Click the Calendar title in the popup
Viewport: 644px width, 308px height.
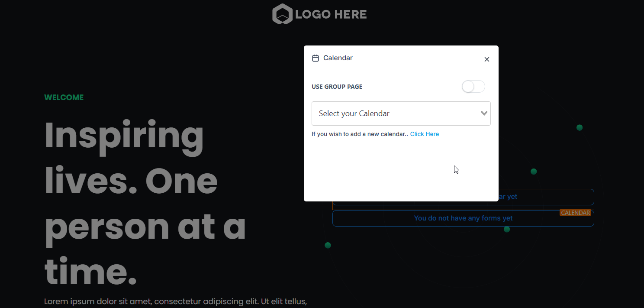coord(338,58)
